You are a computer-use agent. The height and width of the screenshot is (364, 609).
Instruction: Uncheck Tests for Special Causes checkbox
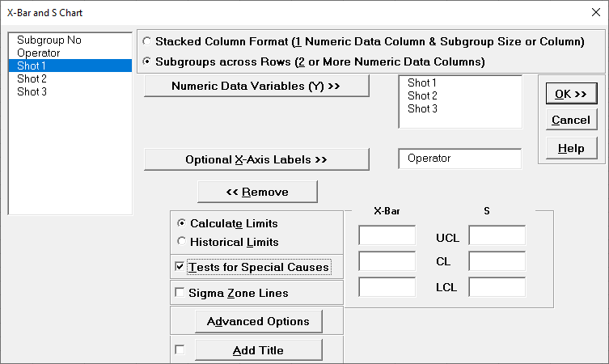180,266
